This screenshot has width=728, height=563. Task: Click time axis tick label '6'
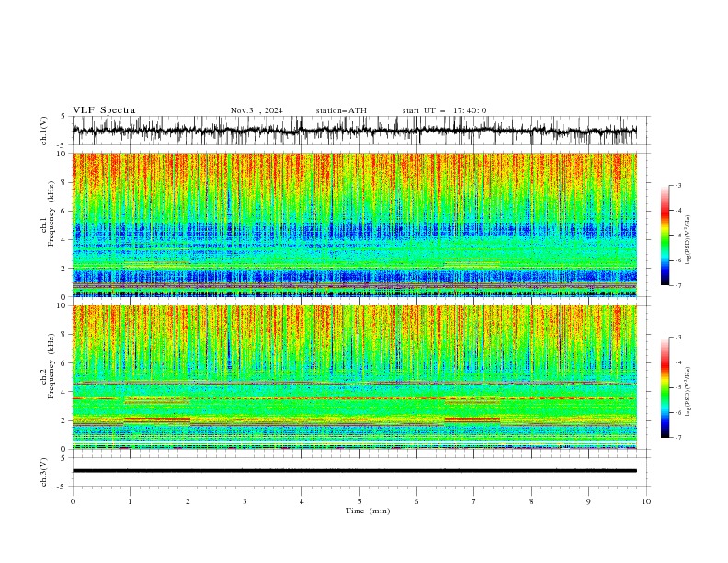(416, 501)
